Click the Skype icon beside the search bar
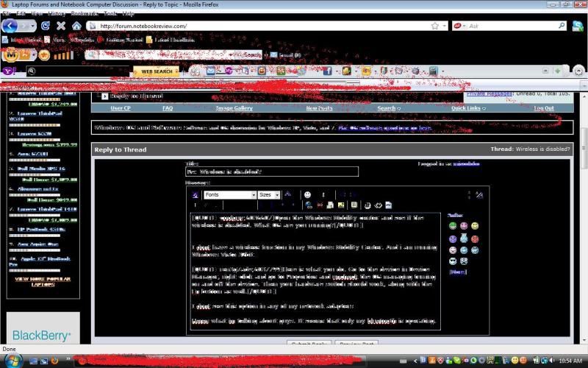The height and width of the screenshot is (368, 588). click(578, 26)
